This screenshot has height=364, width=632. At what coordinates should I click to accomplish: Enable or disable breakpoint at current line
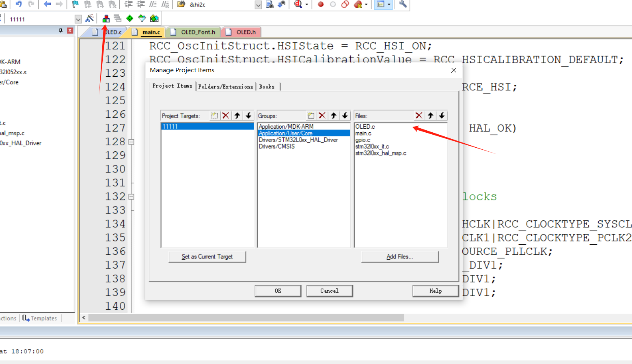pos(333,4)
